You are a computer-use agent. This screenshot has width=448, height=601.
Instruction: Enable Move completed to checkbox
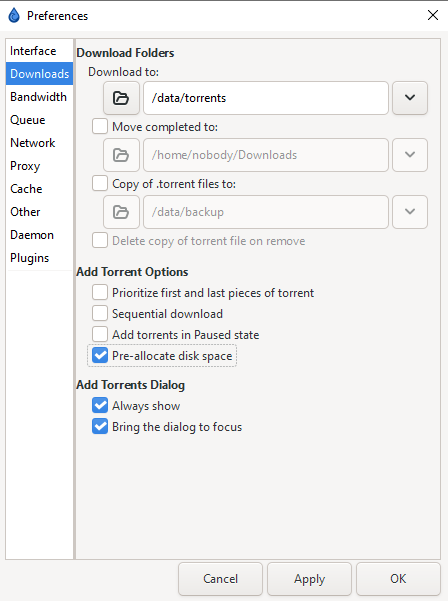[x=100, y=126]
